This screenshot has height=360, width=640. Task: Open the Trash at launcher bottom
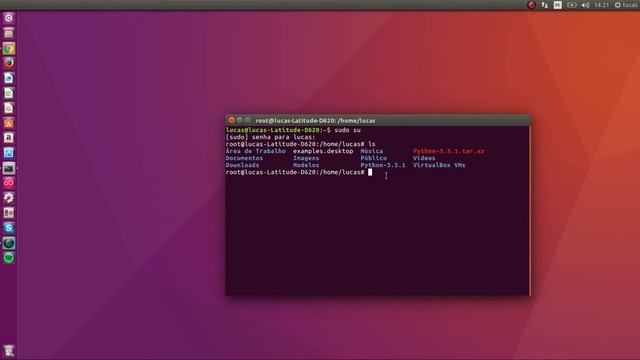pyautogui.click(x=9, y=351)
